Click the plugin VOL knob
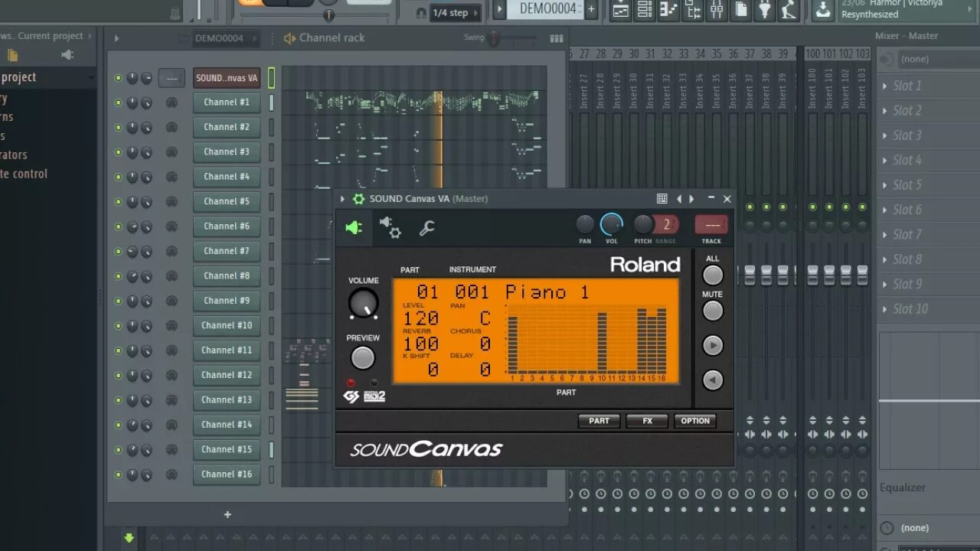 point(611,224)
